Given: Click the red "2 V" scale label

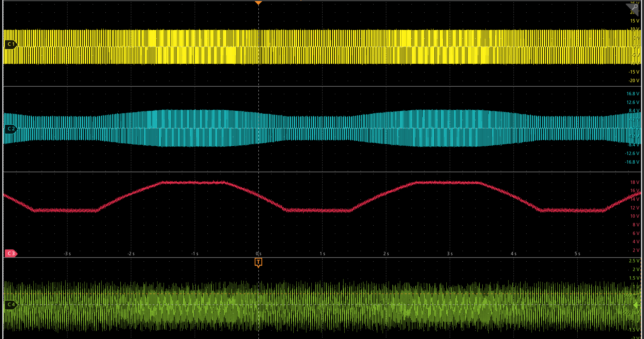Looking at the screenshot, I should point(636,250).
